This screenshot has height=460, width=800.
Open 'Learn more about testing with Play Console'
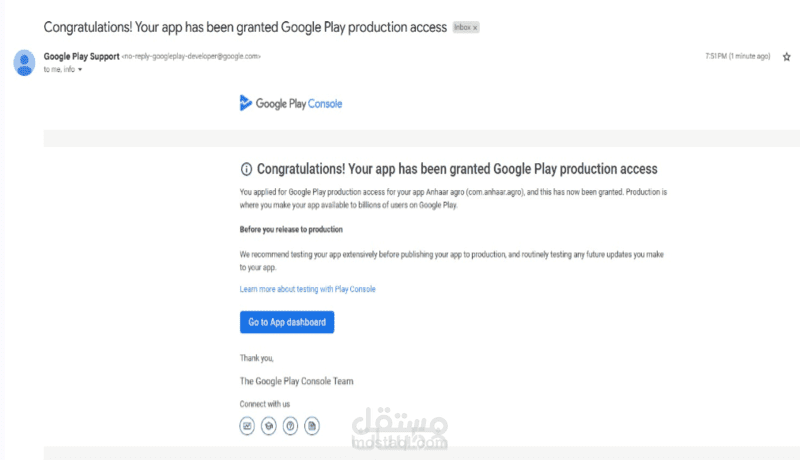(307, 289)
